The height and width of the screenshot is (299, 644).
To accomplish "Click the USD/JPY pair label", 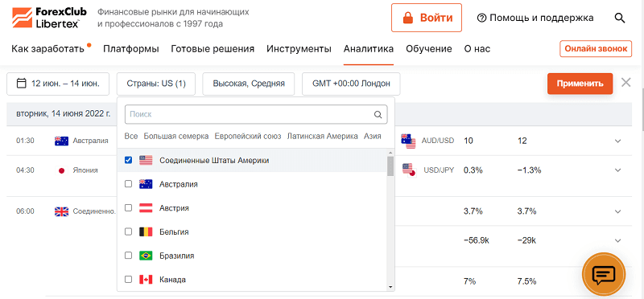I will click(438, 170).
